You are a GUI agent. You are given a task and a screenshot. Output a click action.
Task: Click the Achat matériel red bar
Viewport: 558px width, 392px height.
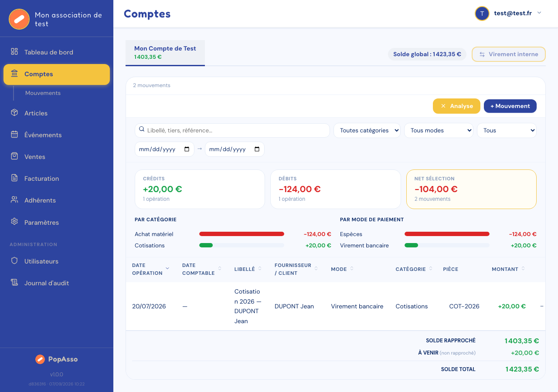[242, 234]
